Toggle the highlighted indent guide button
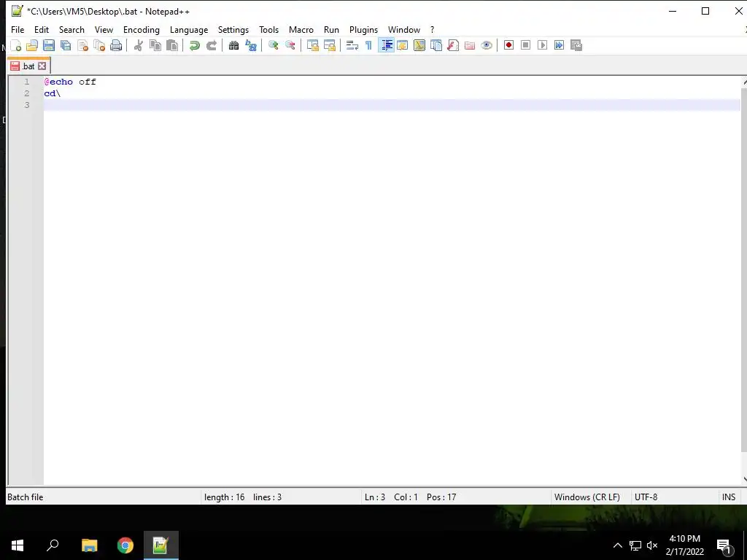This screenshot has height=560, width=747. [386, 45]
